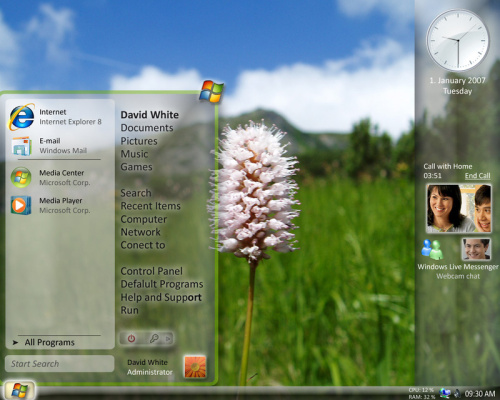The width and height of the screenshot is (500, 400).
Task: Open Recent Items
Action: tap(151, 206)
